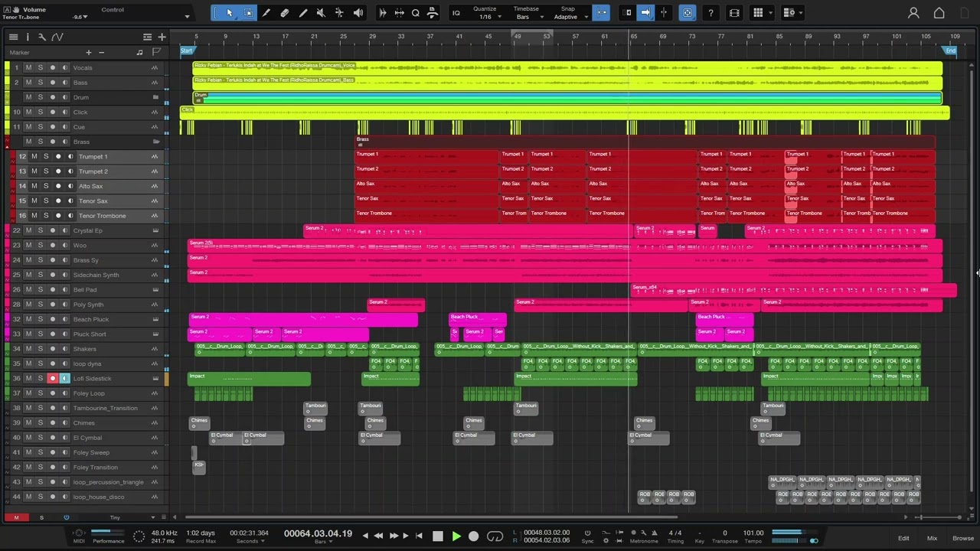Select the Split tool

266,12
